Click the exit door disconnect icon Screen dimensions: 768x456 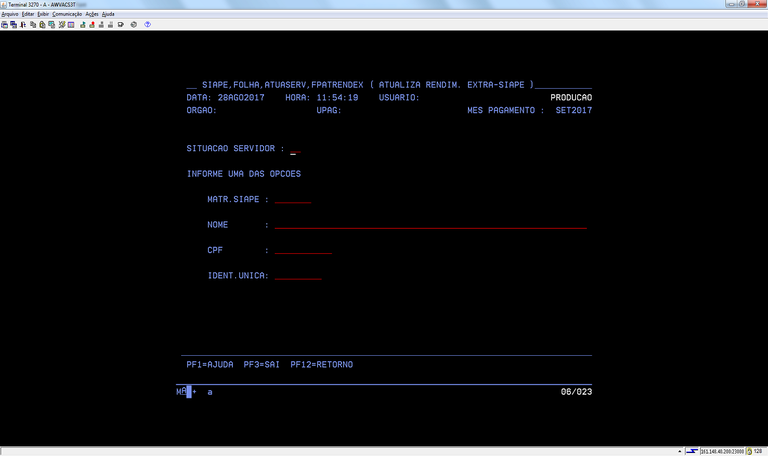23,24
